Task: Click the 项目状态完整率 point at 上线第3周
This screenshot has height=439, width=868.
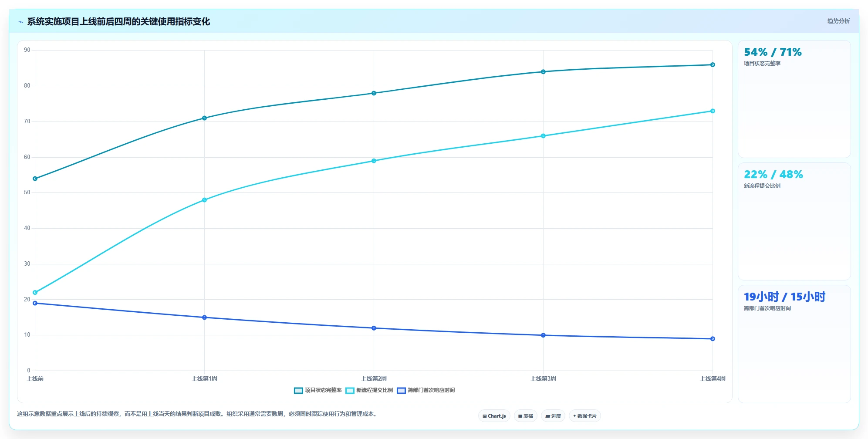Action: (543, 72)
